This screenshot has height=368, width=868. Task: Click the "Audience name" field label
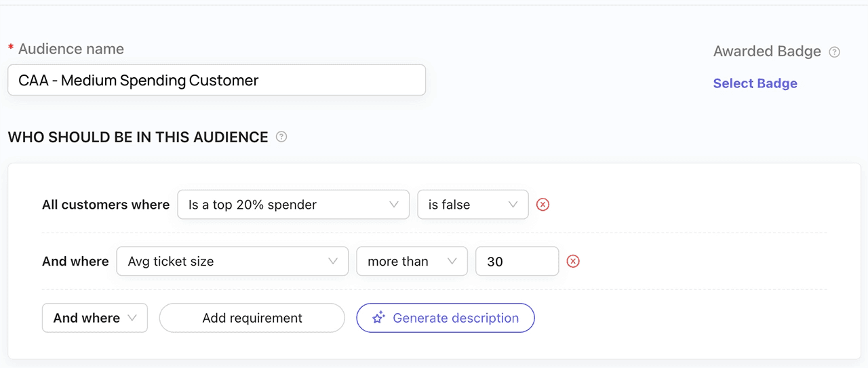click(71, 49)
